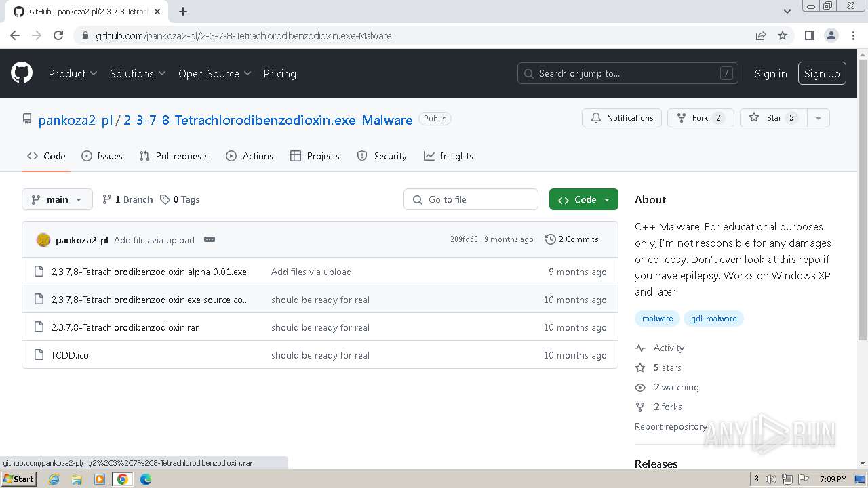Click the GitHub Octocat logo
The image size is (868, 488).
coord(22,73)
